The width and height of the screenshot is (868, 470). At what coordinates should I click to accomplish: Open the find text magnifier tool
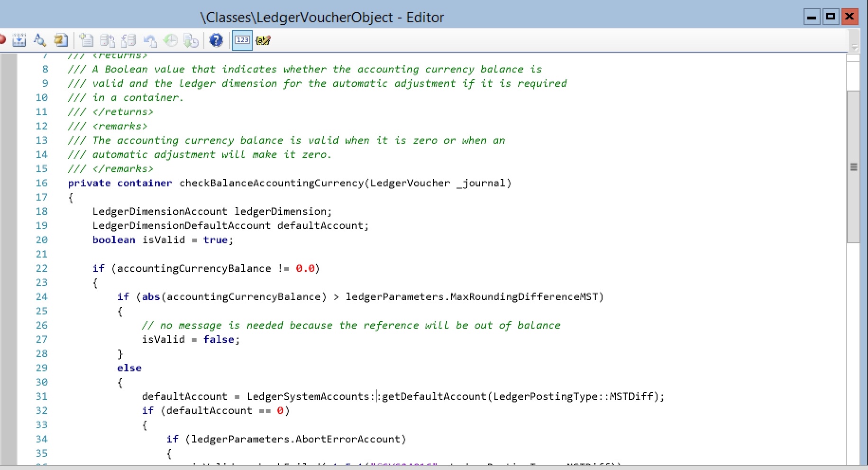(x=40, y=40)
